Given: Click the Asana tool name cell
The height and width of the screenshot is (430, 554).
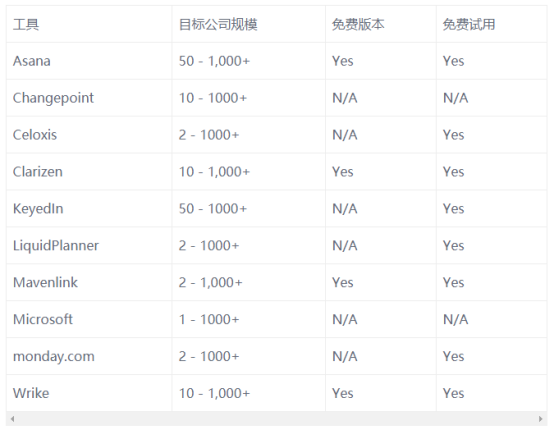Looking at the screenshot, I should click(x=89, y=61).
